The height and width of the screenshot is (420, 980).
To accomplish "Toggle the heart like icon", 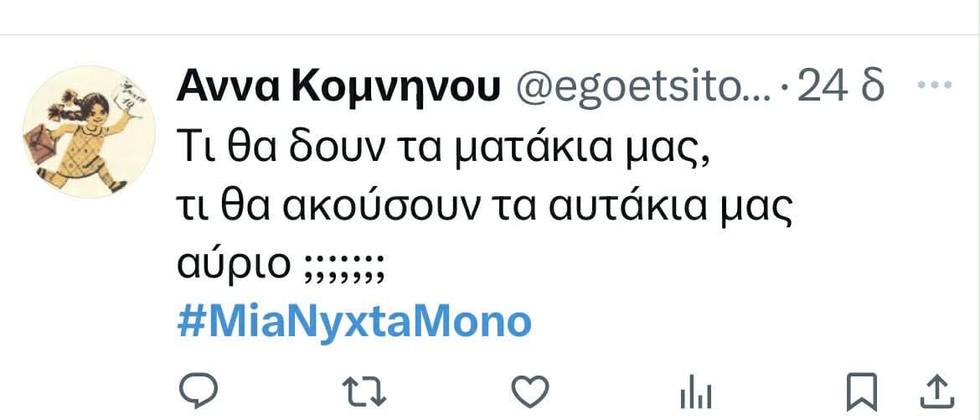I will point(530,391).
